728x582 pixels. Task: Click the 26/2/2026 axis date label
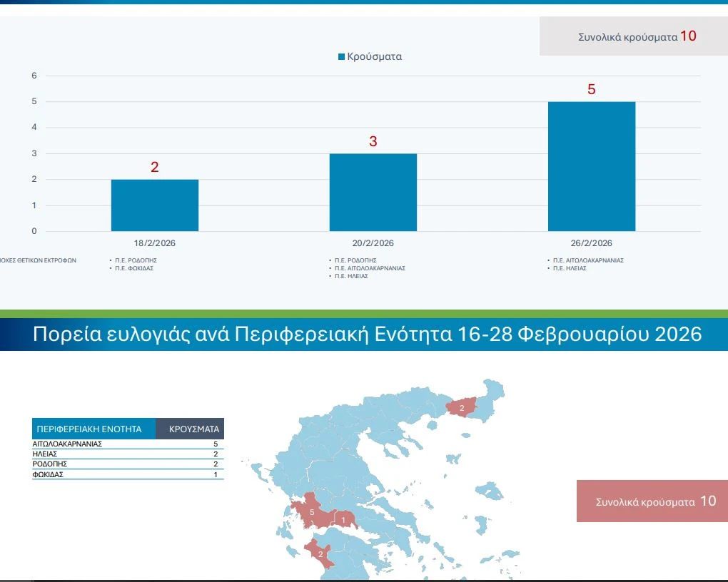pyautogui.click(x=591, y=243)
